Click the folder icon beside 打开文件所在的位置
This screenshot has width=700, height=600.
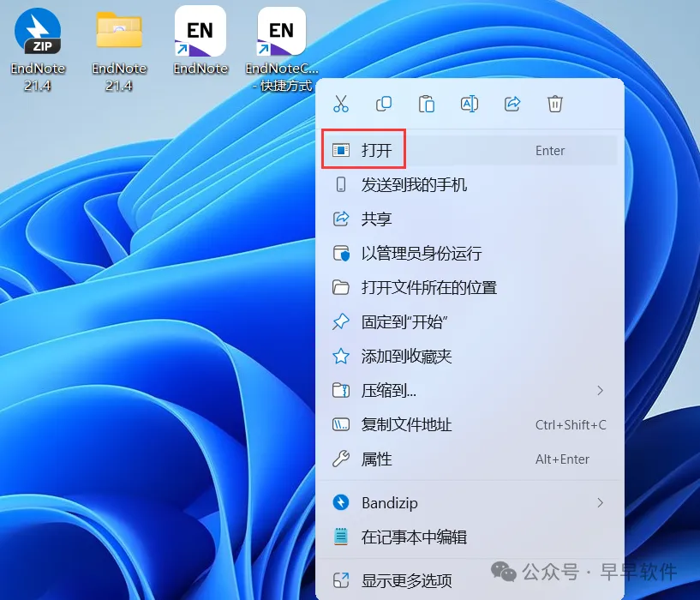pos(341,287)
